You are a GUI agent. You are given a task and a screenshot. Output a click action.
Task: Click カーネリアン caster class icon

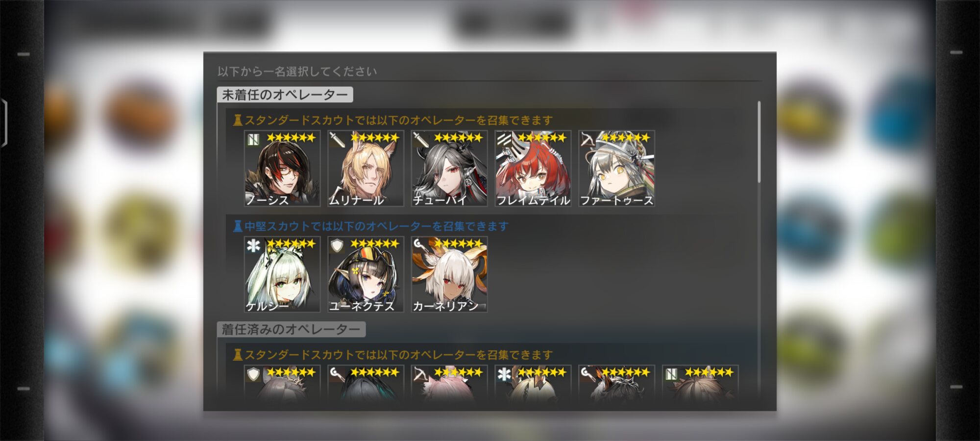pyautogui.click(x=420, y=245)
